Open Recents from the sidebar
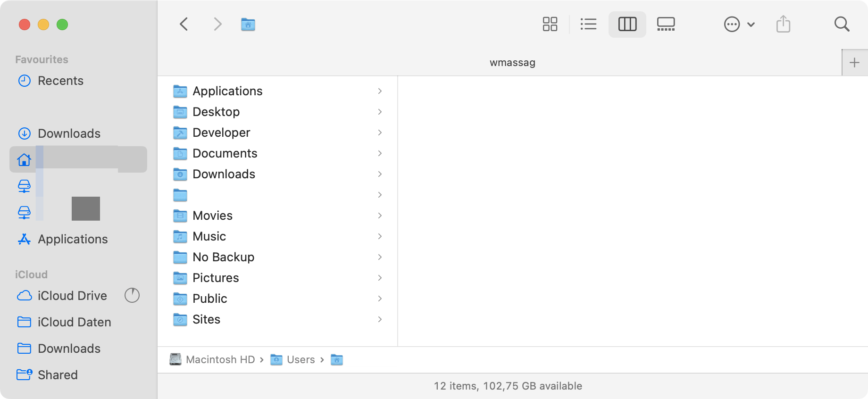868x399 pixels. tap(60, 81)
